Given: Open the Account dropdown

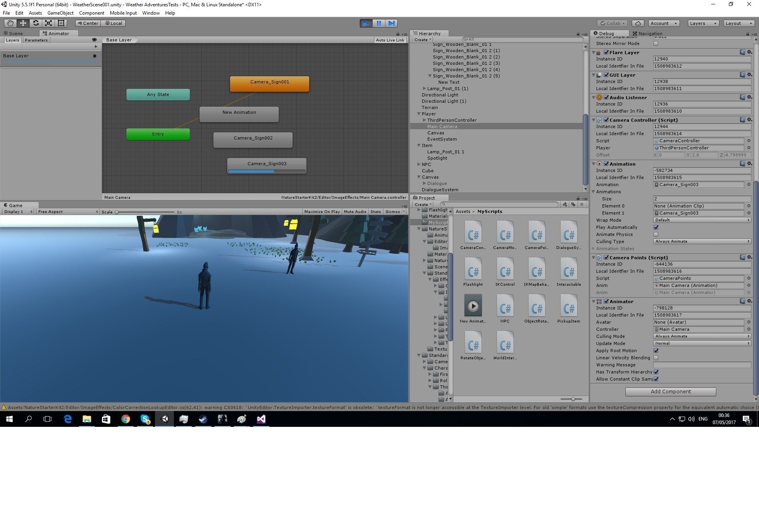Looking at the screenshot, I should click(x=664, y=23).
